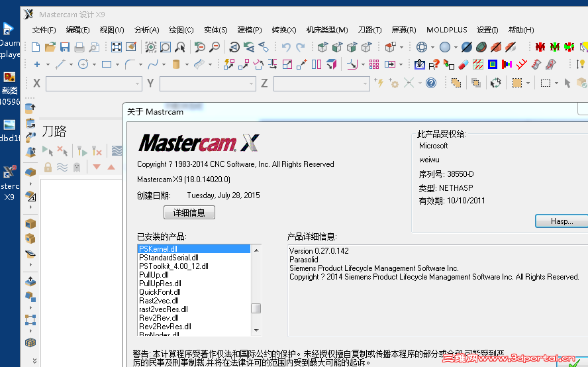Click the red down triangle in Toolpaths panel
Screen dimensions: 588x367
[97, 167]
